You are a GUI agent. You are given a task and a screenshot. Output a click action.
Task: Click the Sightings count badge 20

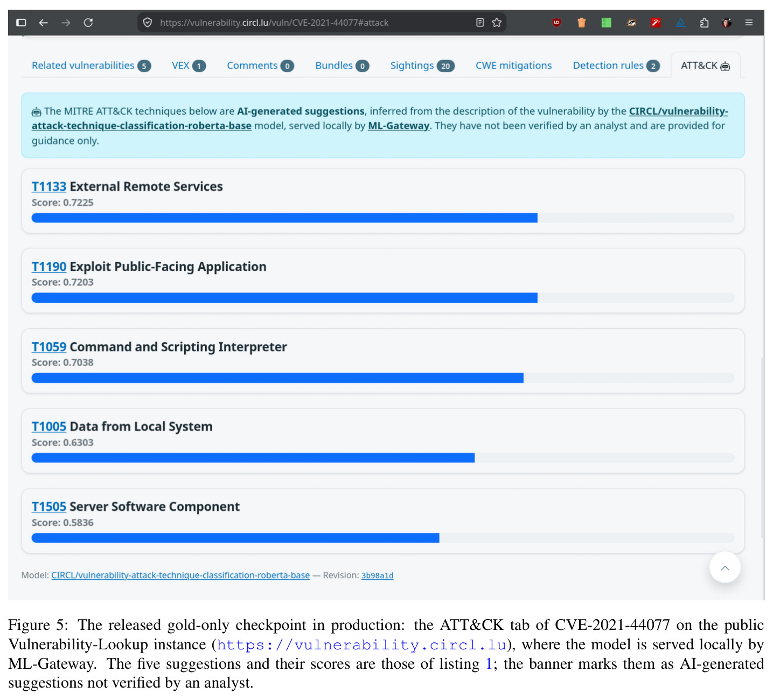point(445,66)
